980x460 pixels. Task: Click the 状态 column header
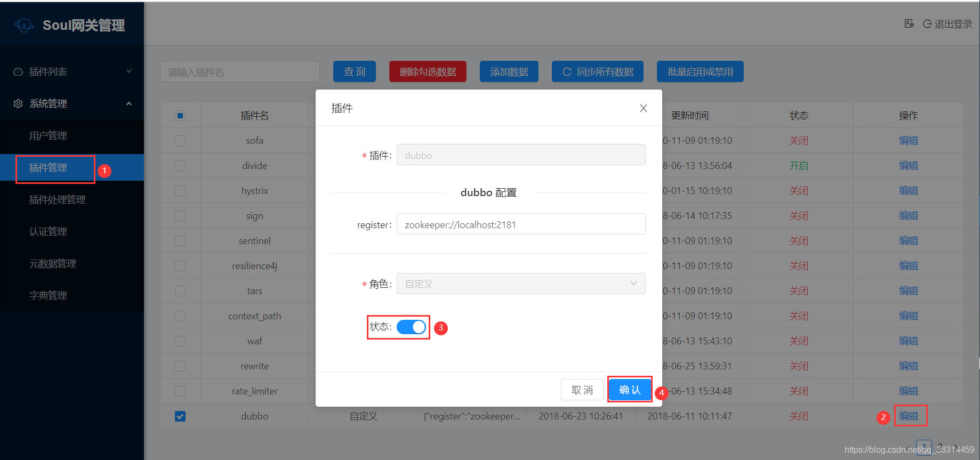pyautogui.click(x=799, y=116)
